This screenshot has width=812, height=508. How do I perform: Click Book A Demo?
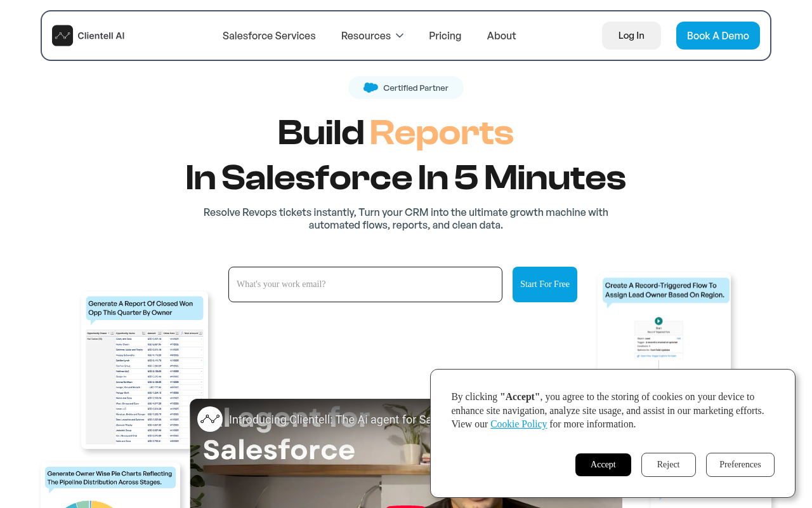coord(717,36)
